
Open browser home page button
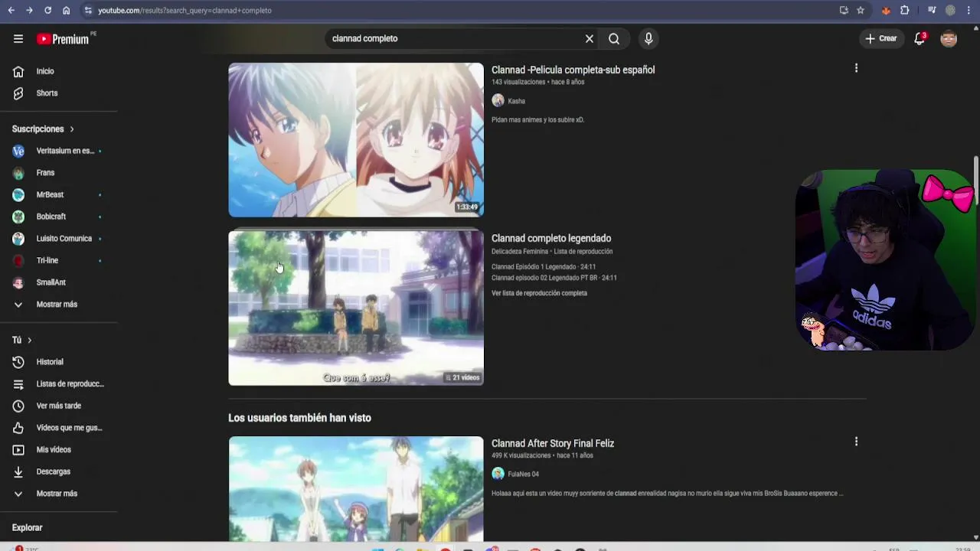[x=66, y=11]
